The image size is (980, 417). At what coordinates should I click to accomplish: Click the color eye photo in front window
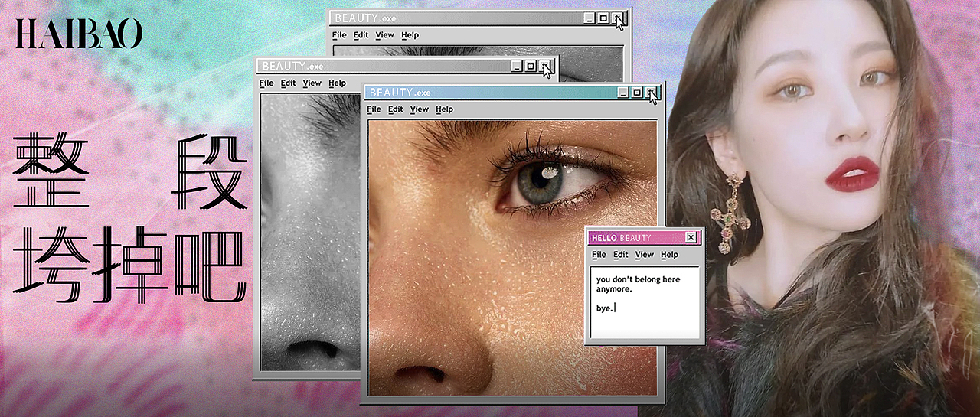click(512, 257)
